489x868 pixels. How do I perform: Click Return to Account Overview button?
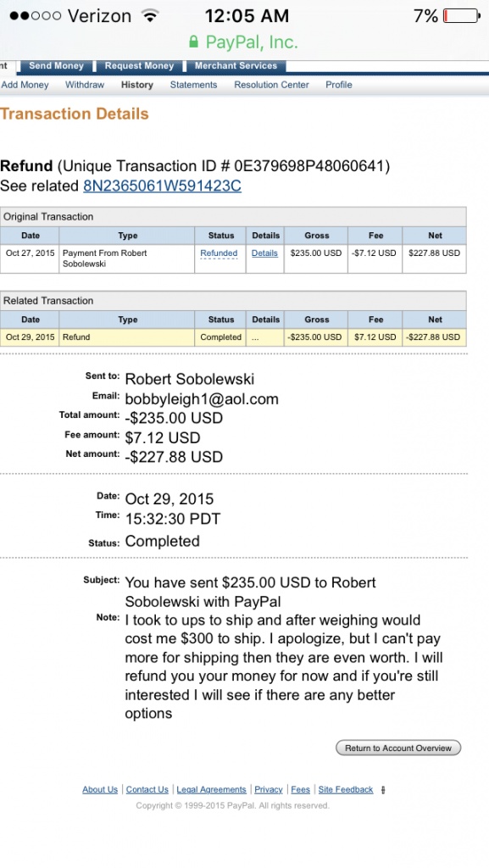click(x=398, y=748)
